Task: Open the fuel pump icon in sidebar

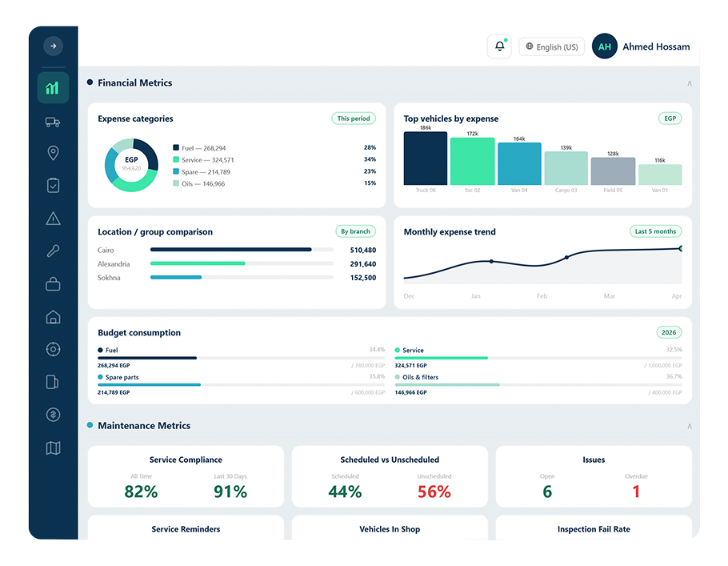Action: coord(53,382)
